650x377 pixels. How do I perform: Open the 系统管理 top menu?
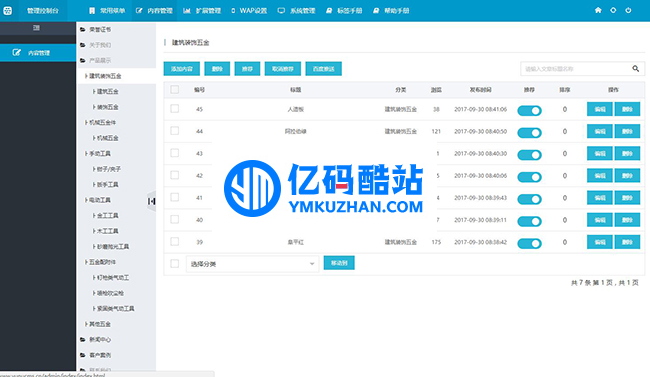(296, 10)
